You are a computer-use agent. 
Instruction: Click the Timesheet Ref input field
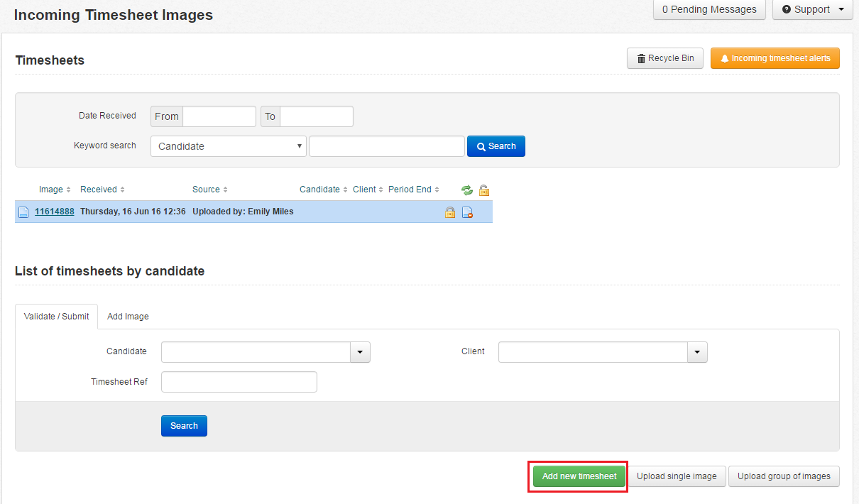[239, 382]
